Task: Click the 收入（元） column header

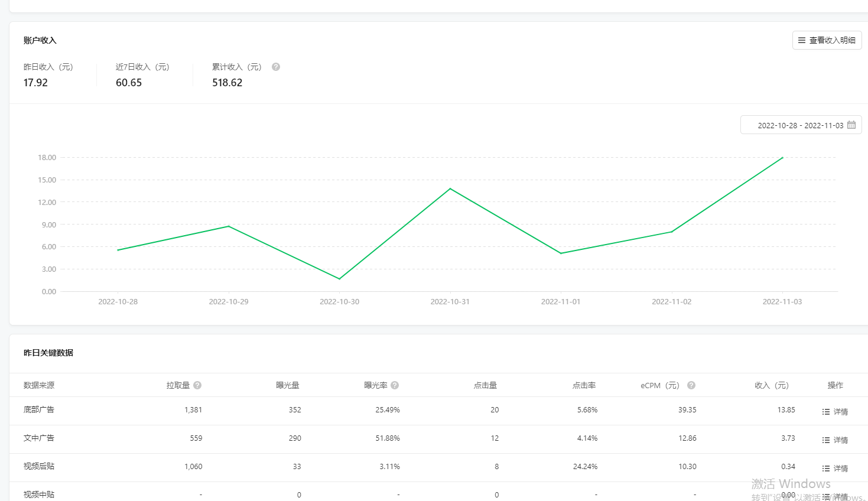Action: 772,385
